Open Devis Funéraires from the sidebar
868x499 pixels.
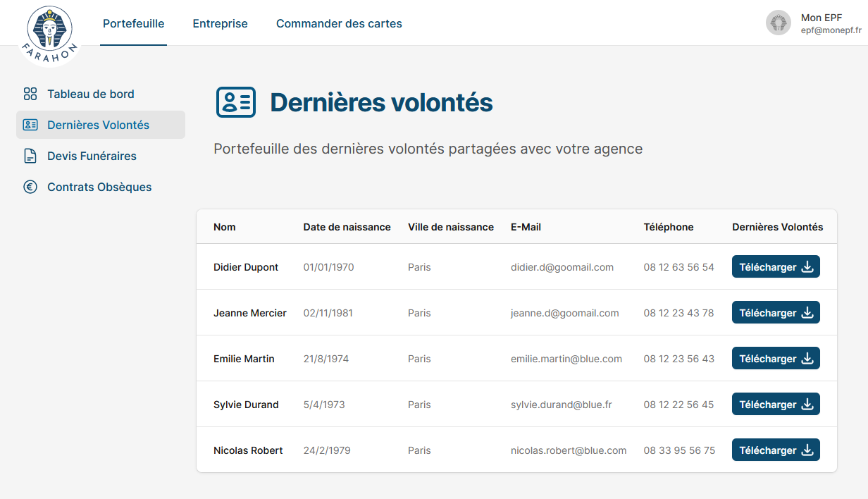click(x=92, y=156)
